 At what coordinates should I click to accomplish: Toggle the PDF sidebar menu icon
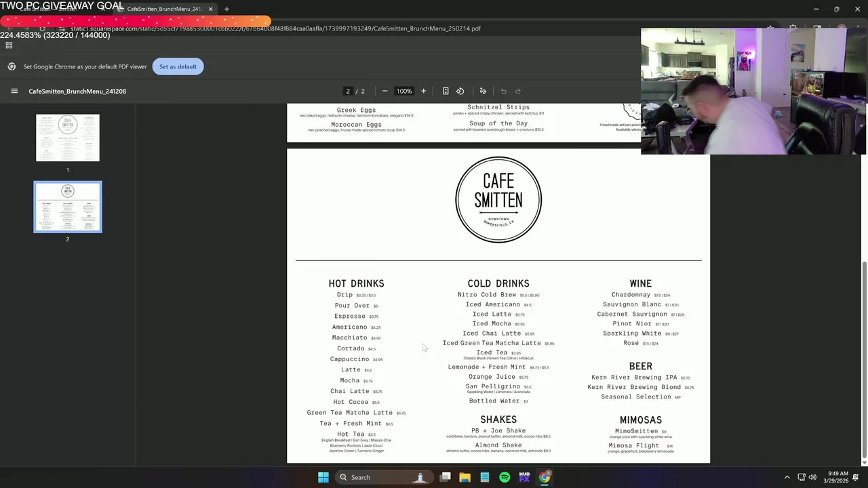[14, 91]
